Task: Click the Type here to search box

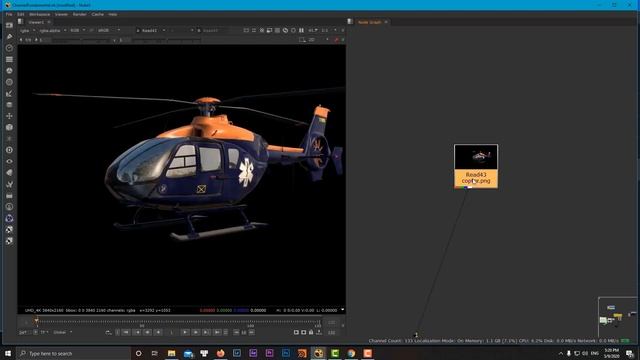Action: coord(73,353)
